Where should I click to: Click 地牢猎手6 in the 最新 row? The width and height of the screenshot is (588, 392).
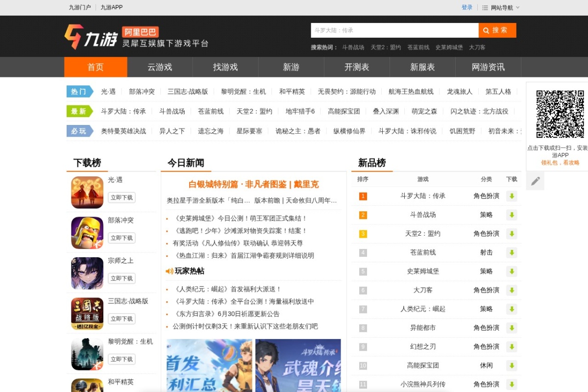300,111
